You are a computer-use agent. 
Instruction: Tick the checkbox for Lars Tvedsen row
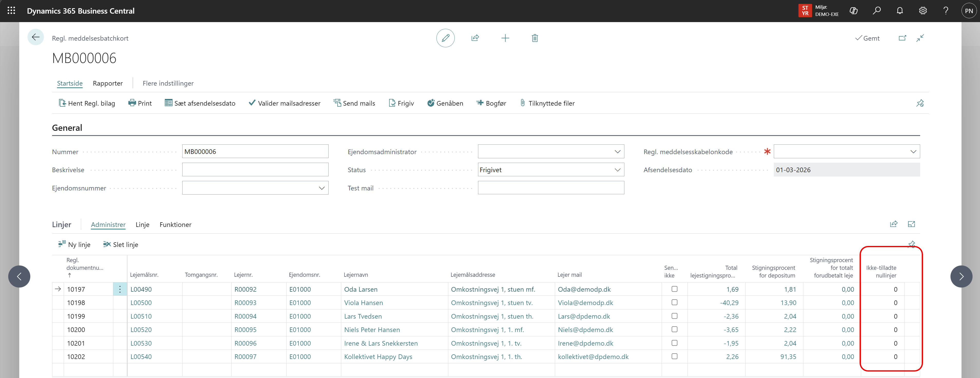(x=674, y=316)
